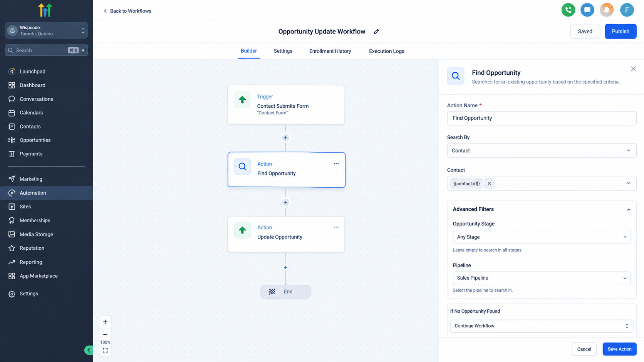The image size is (644, 362).
Task: Click the phone call icon in header
Action: pyautogui.click(x=568, y=10)
